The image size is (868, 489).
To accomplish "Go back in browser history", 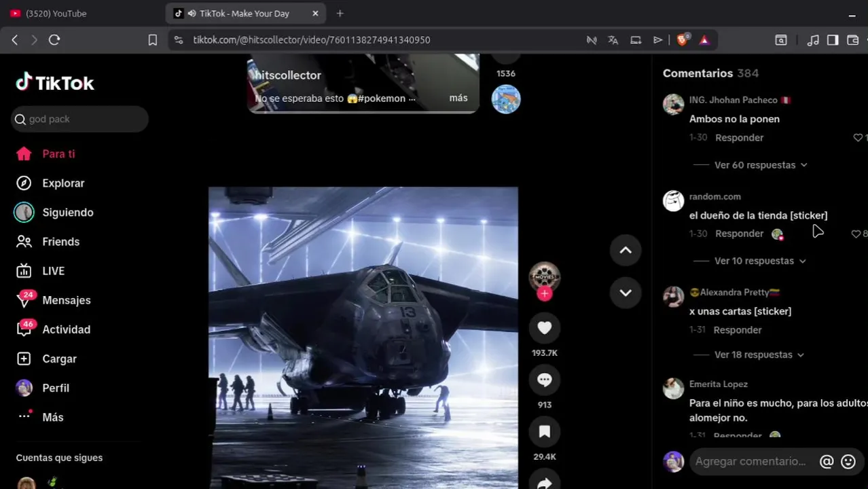I will coord(14,40).
